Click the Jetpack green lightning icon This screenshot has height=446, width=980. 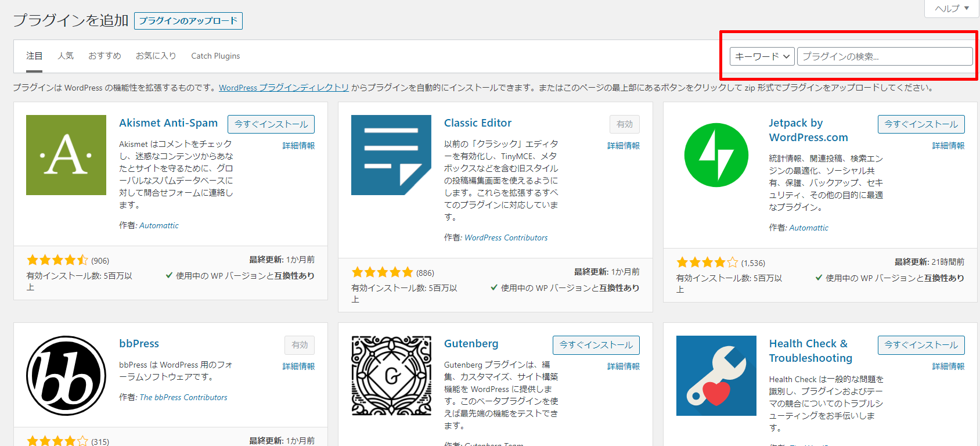click(x=716, y=155)
